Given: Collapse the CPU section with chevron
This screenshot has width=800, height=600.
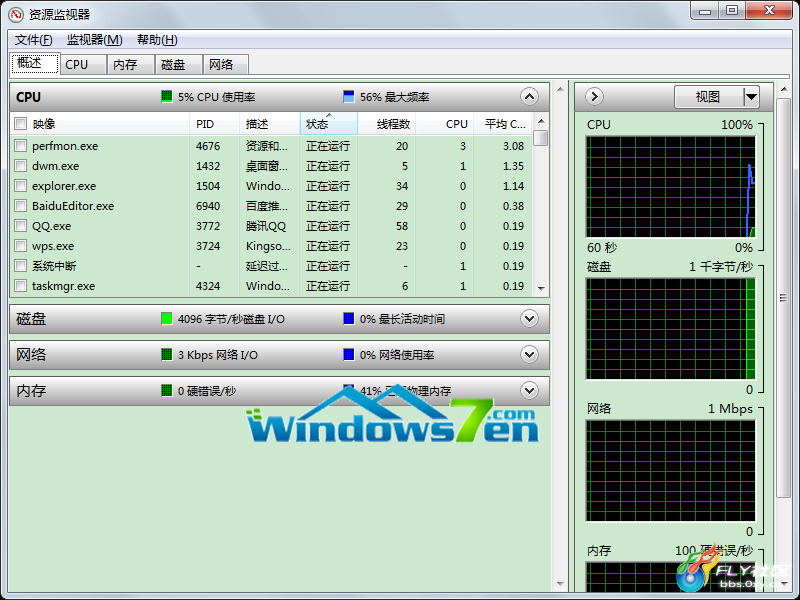Looking at the screenshot, I should click(529, 96).
